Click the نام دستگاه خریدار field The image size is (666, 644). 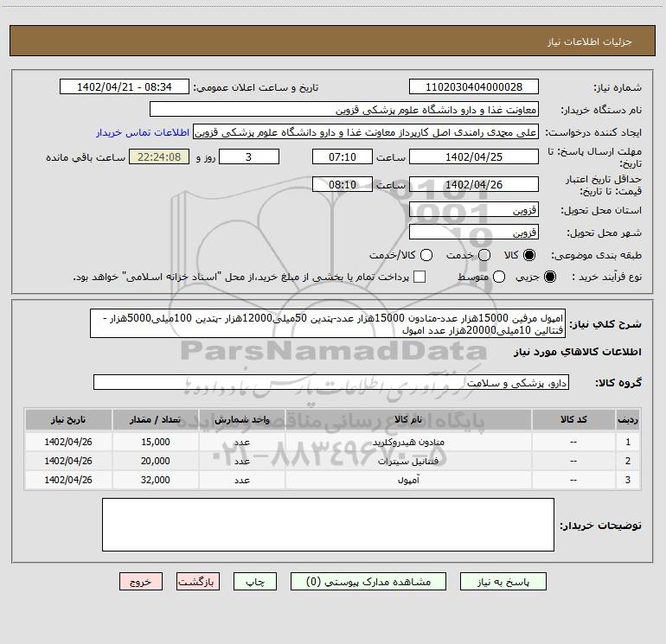click(x=344, y=110)
